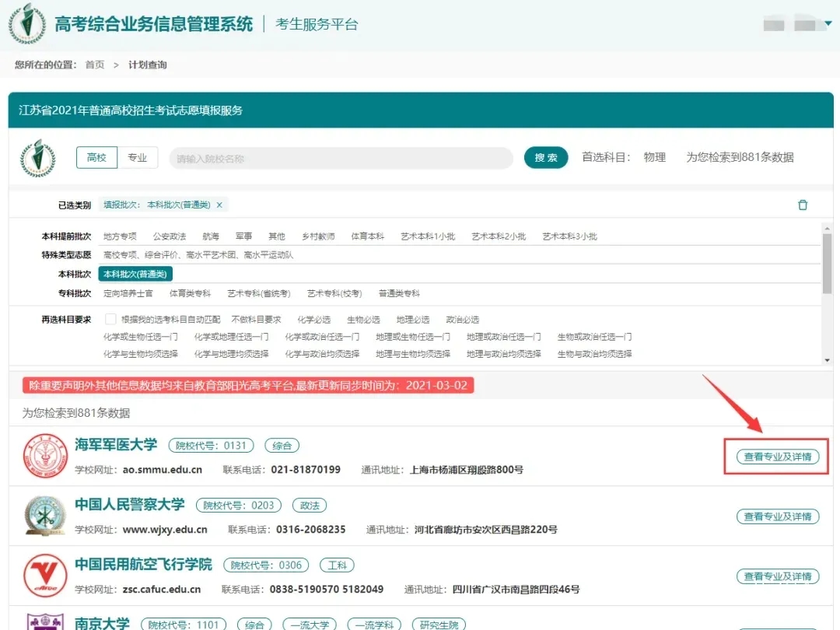This screenshot has width=840, height=630.
Task: Select the 化学必选 subject requirement option
Action: (x=313, y=320)
